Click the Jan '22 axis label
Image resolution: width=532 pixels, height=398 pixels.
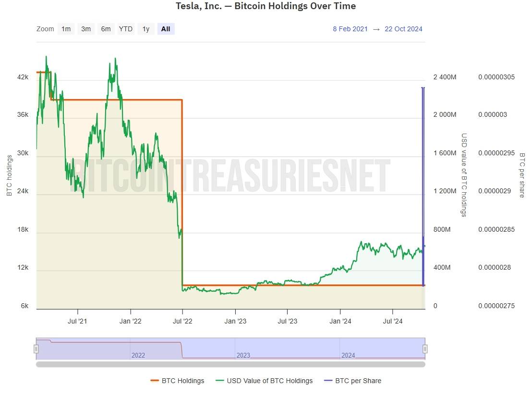tap(130, 321)
